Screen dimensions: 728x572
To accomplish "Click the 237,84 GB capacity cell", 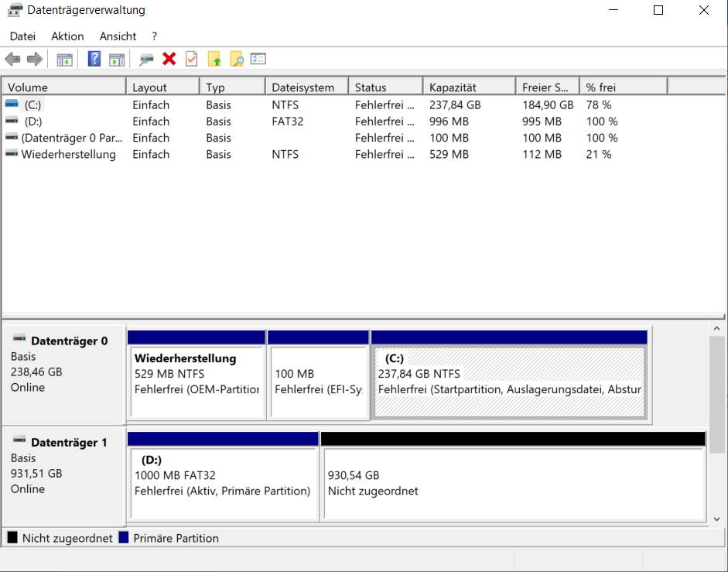I will 455,105.
